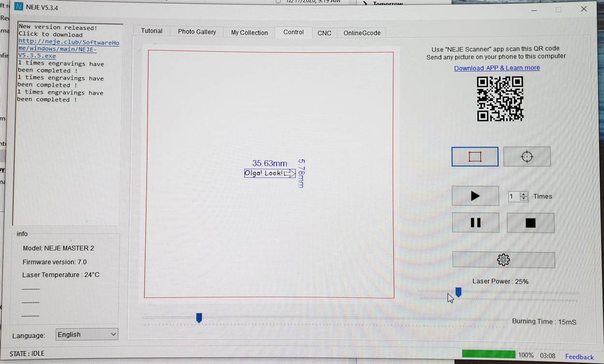Viewport: 604px width, 364px height.
Task: Start engraving with the play button
Action: (475, 196)
